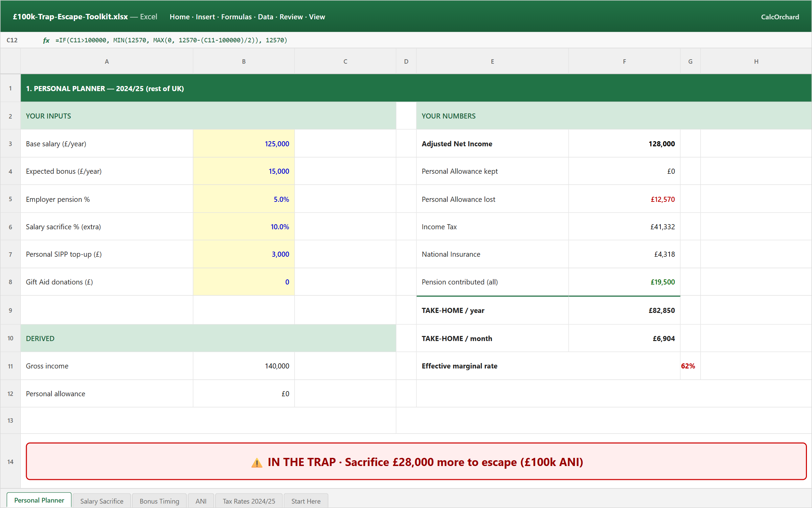Click the C12 name box
Screen dimensions: 812x508
click(12, 40)
